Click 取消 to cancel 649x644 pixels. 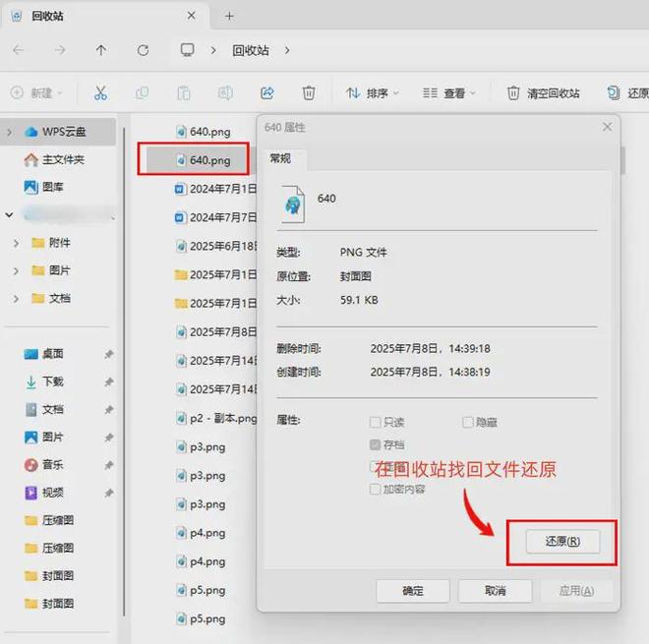point(495,591)
